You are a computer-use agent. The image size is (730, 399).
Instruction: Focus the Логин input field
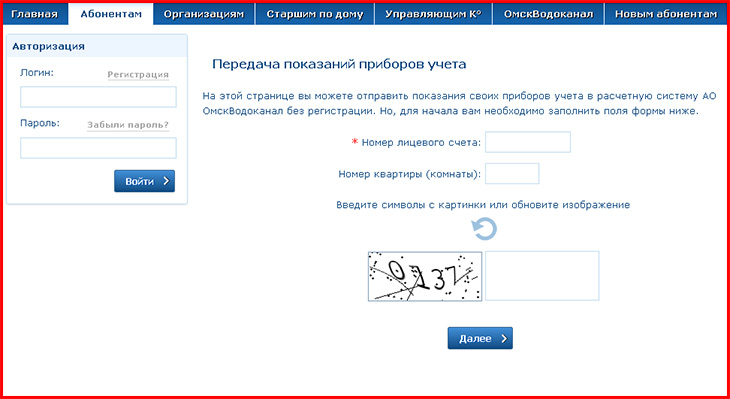click(x=98, y=97)
